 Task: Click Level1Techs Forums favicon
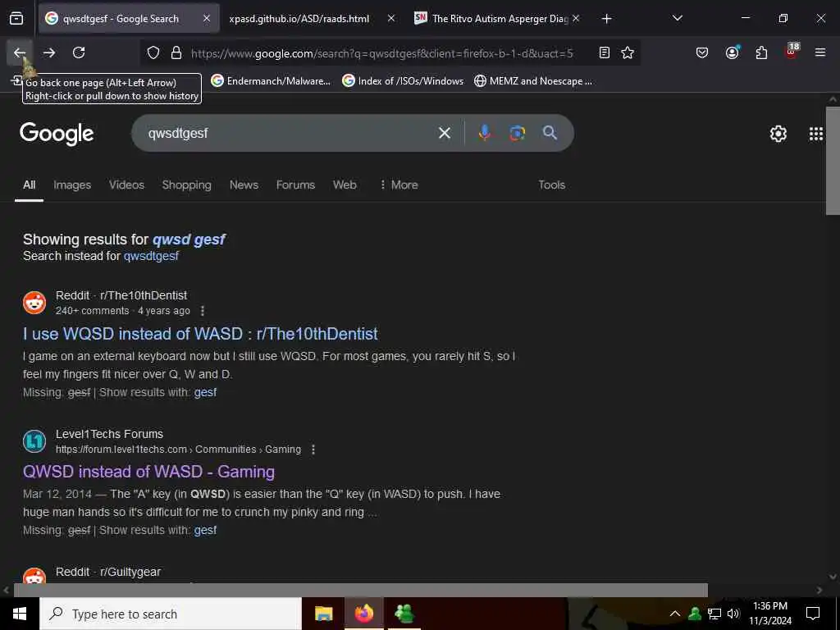pyautogui.click(x=34, y=441)
